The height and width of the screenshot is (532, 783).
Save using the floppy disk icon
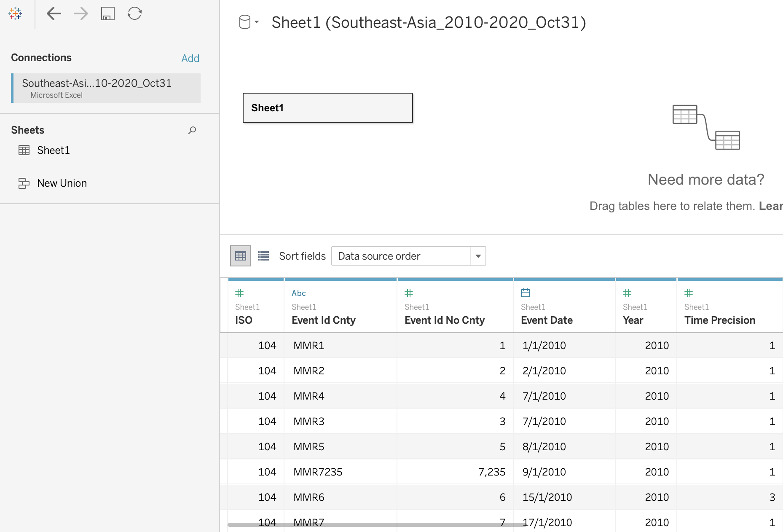[108, 13]
